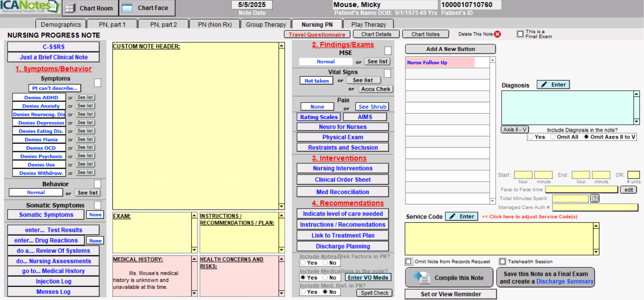Click down arrow of Diagnosis box
The width and height of the screenshot is (644, 300).
pos(636,122)
